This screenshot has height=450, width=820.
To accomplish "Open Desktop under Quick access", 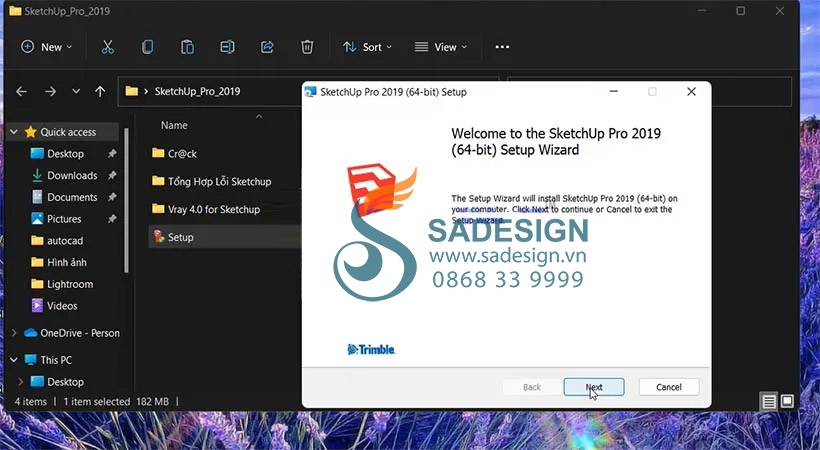I will click(x=65, y=154).
